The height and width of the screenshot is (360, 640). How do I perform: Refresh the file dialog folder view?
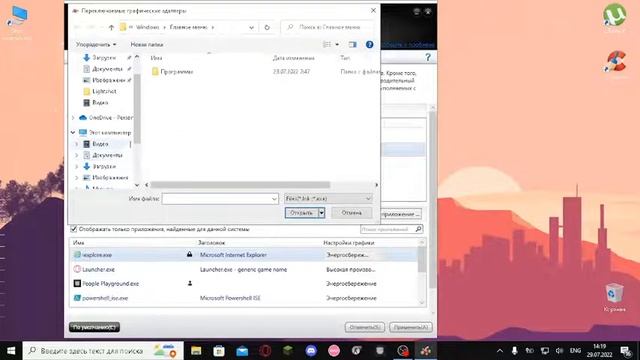(x=267, y=27)
